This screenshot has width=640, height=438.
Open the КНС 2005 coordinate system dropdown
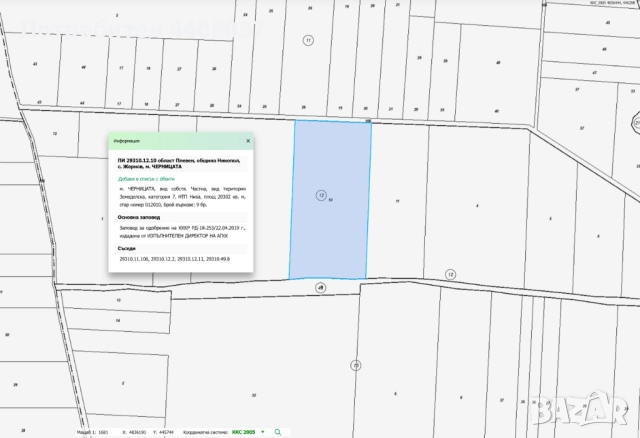tap(263, 432)
